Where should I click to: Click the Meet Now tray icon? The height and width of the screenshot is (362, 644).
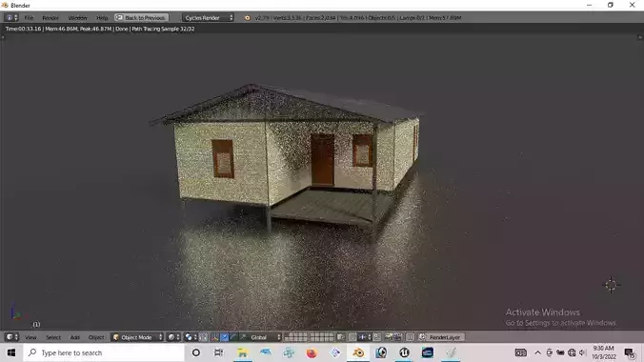(x=549, y=352)
